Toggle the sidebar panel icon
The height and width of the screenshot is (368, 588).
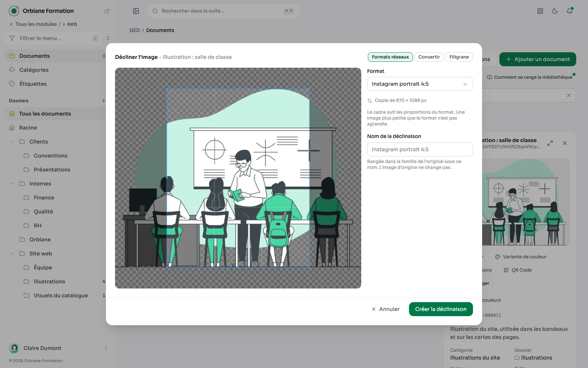(136, 11)
